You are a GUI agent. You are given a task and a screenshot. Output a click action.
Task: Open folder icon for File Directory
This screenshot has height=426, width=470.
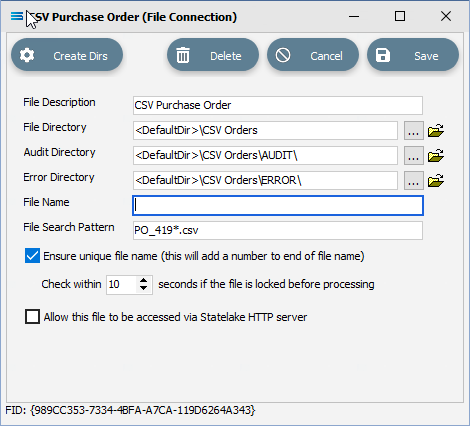(436, 130)
